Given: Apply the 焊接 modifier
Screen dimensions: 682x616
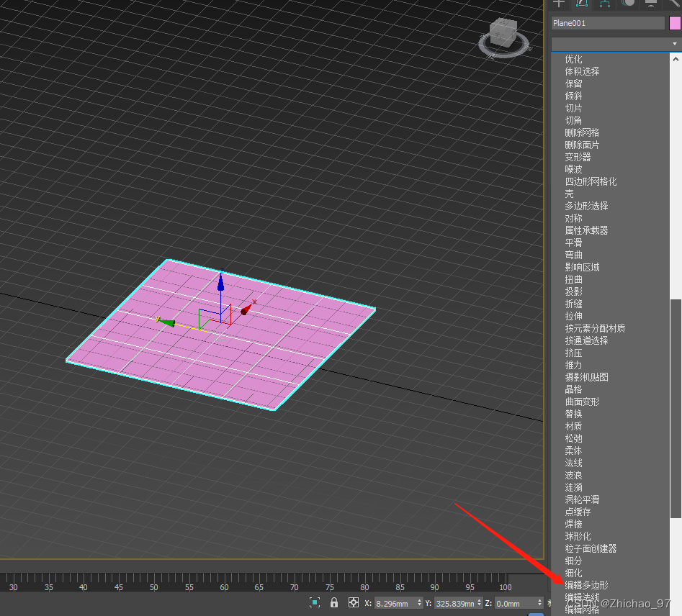Looking at the screenshot, I should coord(573,525).
